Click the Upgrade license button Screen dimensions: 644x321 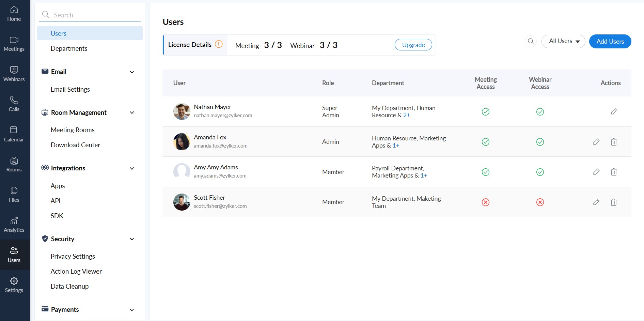click(x=413, y=45)
